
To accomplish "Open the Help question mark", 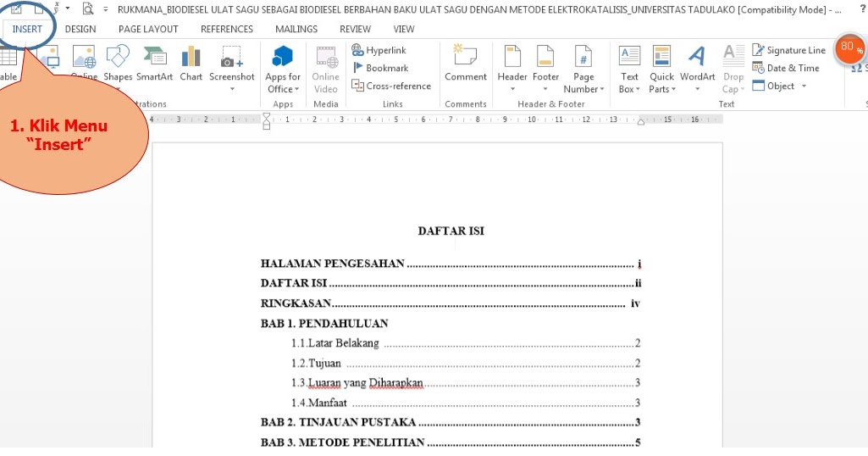I will pyautogui.click(x=863, y=8).
